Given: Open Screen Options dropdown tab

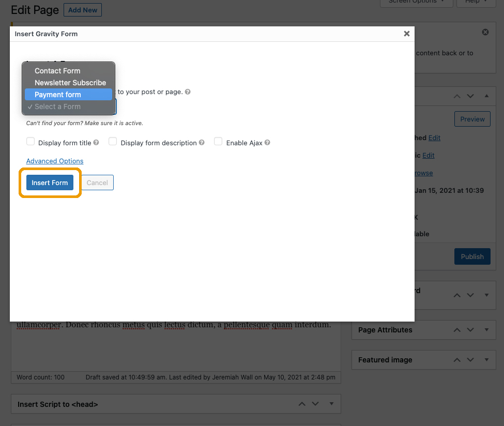Looking at the screenshot, I should [417, 3].
